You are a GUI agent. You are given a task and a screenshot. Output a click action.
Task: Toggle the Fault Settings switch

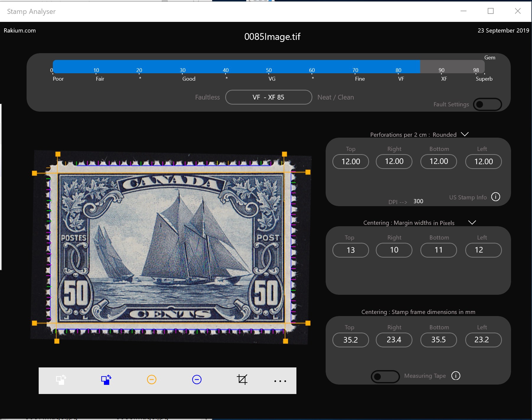pyautogui.click(x=487, y=104)
